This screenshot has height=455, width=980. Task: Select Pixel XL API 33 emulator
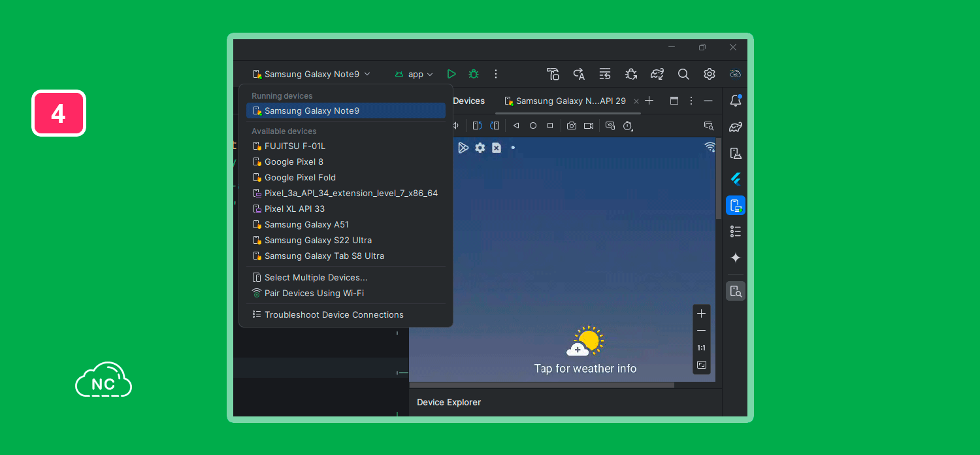(346, 209)
